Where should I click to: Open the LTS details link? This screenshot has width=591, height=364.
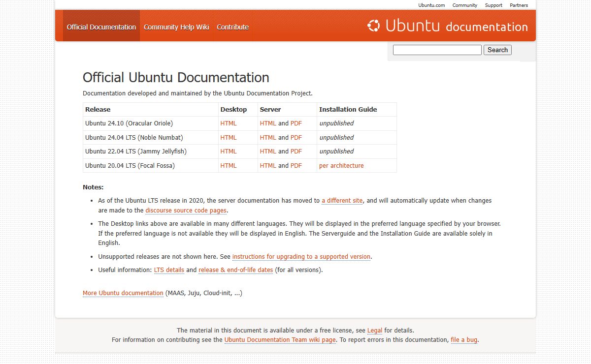point(169,270)
